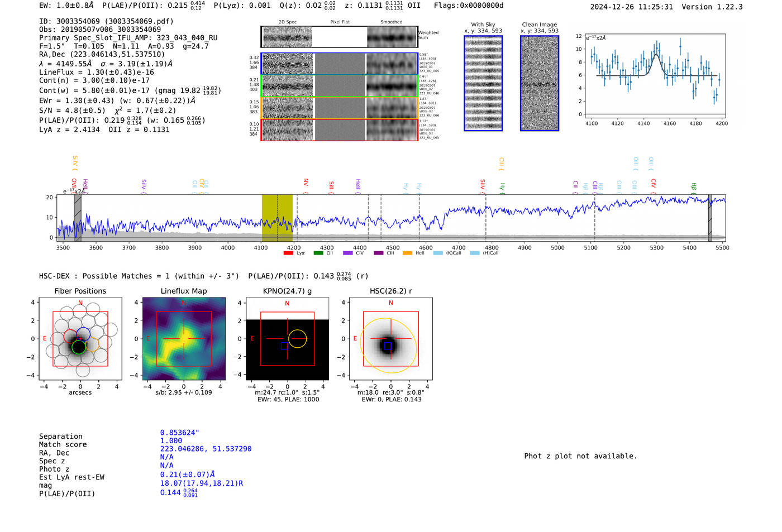Click the red crosshair center in Lineflux Map
The width and height of the screenshot is (782, 532).
184,339
